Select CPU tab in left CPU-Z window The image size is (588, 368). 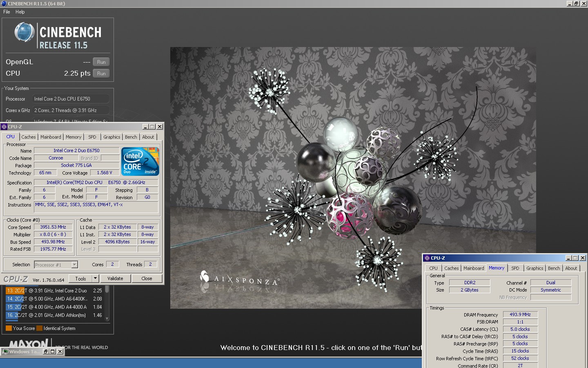[11, 137]
